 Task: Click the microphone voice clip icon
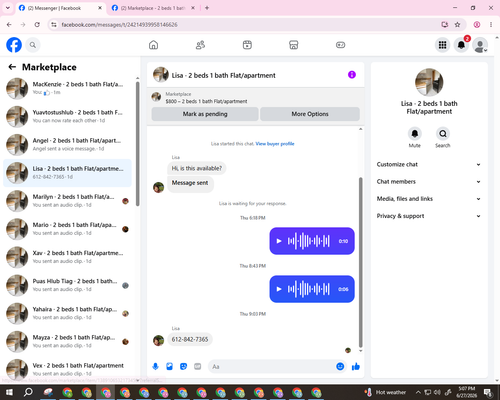tap(155, 367)
